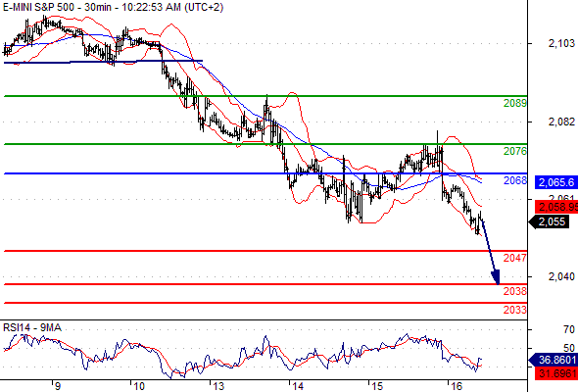Click the RSI 50 level label

coord(569,348)
